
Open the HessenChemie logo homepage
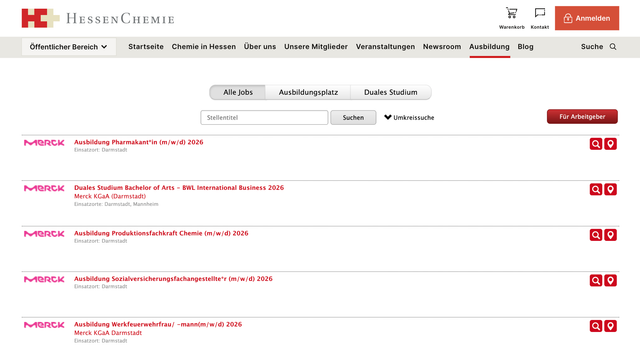[98, 18]
